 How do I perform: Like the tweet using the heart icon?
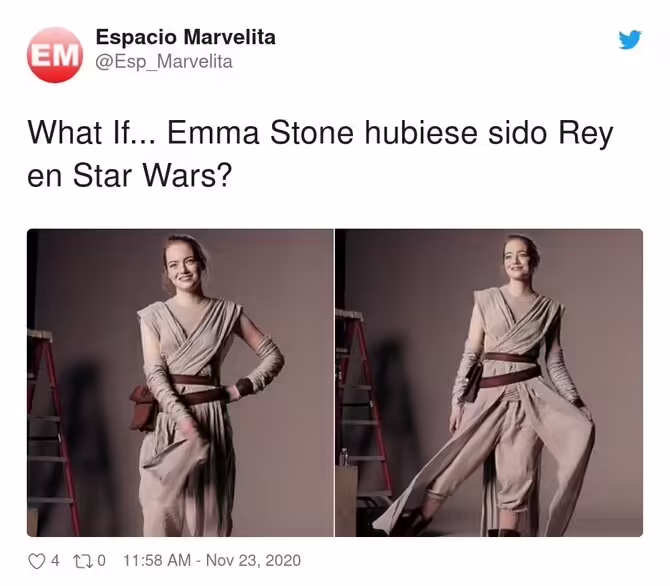36,561
